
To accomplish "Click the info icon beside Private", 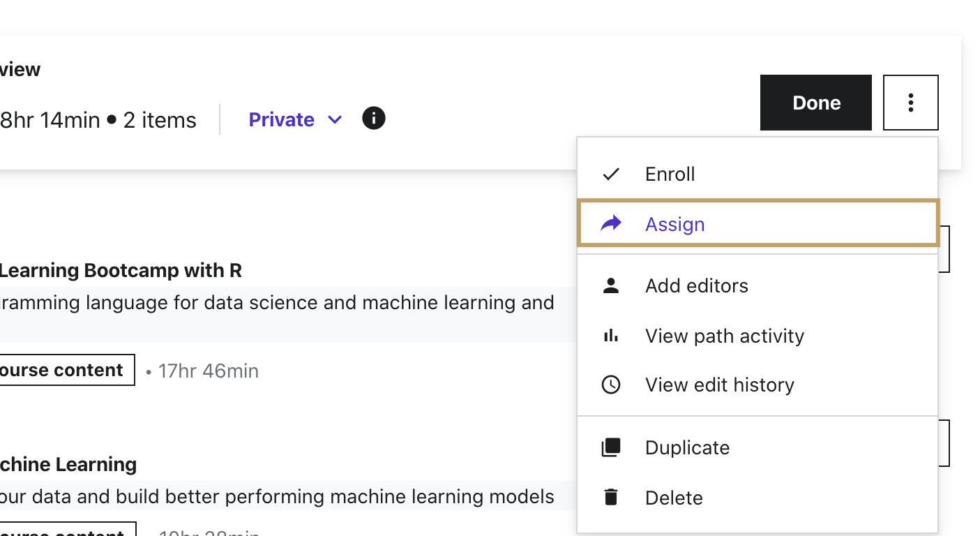I will (374, 119).
